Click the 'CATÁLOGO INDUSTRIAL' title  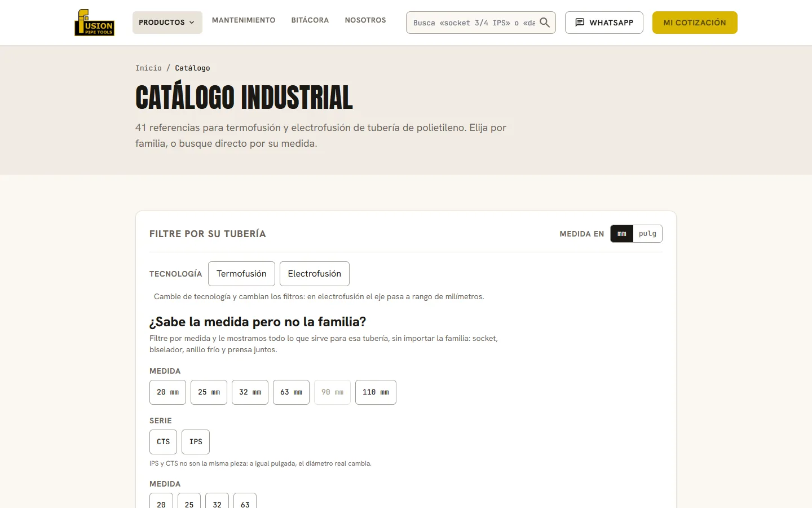click(x=244, y=98)
